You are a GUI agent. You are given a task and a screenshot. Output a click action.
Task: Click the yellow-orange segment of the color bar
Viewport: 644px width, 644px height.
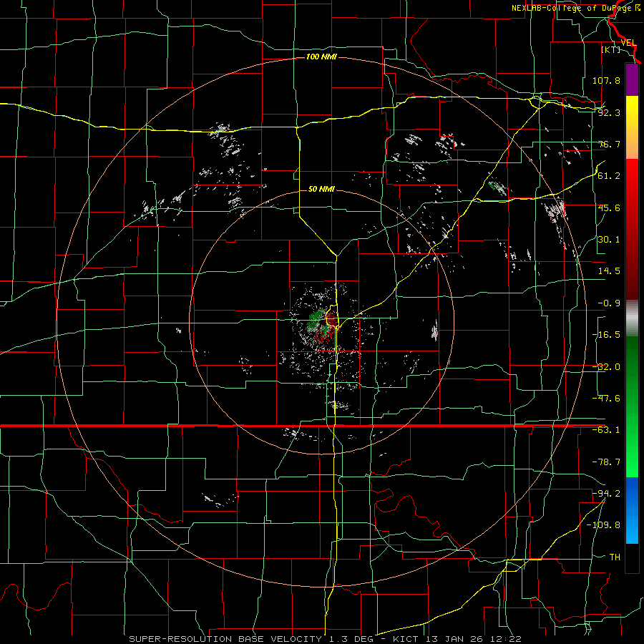coord(632,127)
